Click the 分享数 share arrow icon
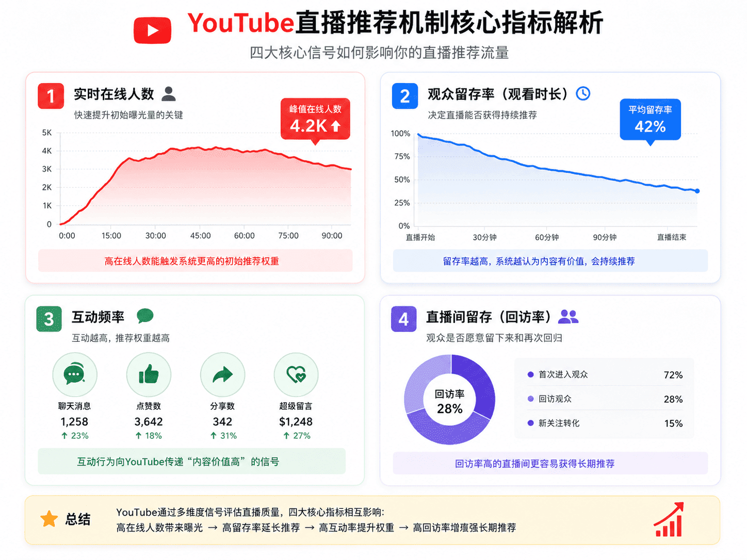The image size is (747, 560). [x=223, y=375]
